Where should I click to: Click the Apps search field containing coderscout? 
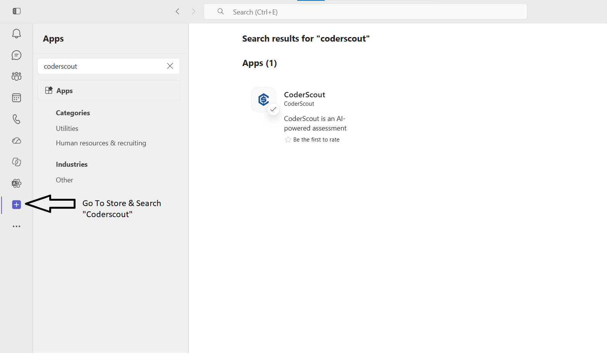(x=109, y=66)
